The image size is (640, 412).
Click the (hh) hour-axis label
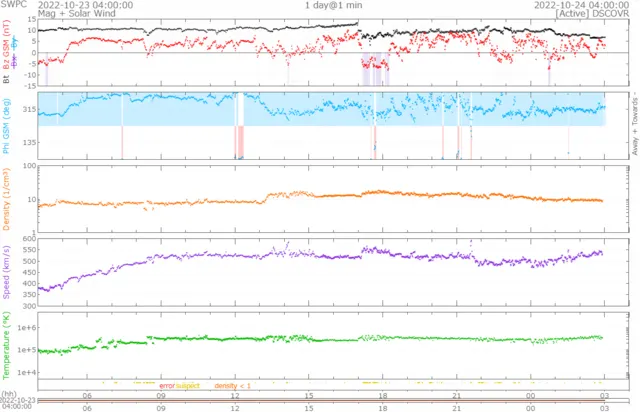coord(8,394)
